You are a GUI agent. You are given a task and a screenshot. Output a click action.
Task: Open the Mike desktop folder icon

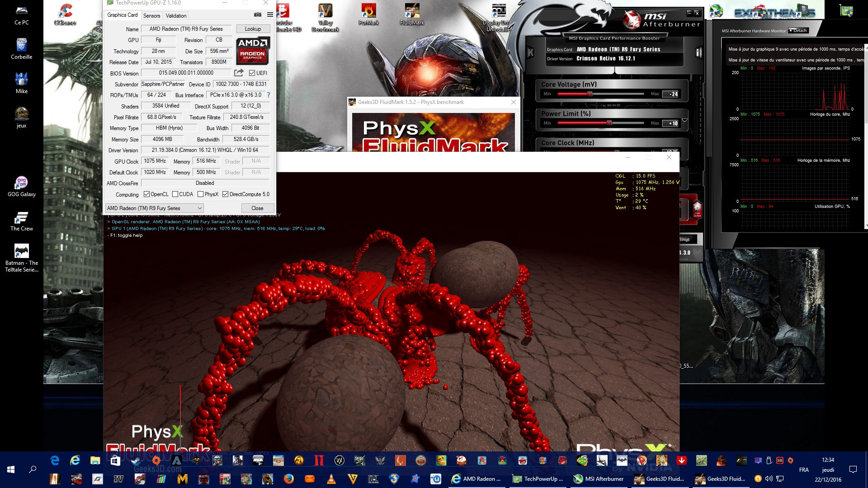point(22,83)
